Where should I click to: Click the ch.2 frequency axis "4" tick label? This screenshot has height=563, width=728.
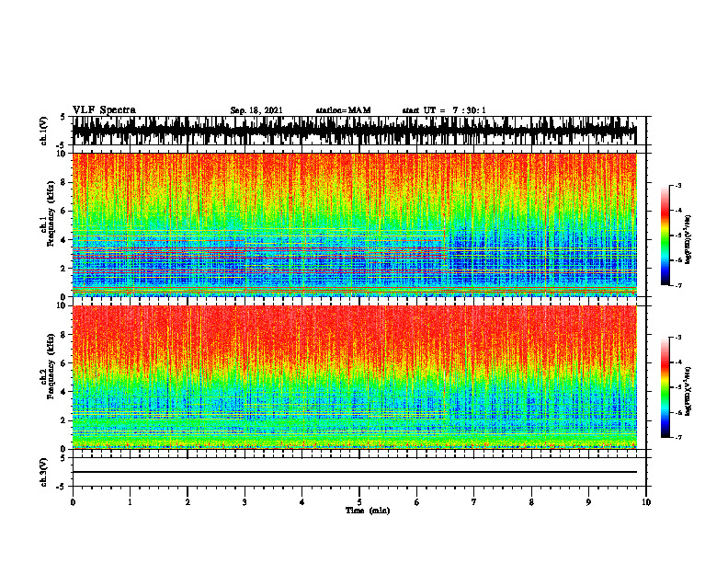pos(63,392)
